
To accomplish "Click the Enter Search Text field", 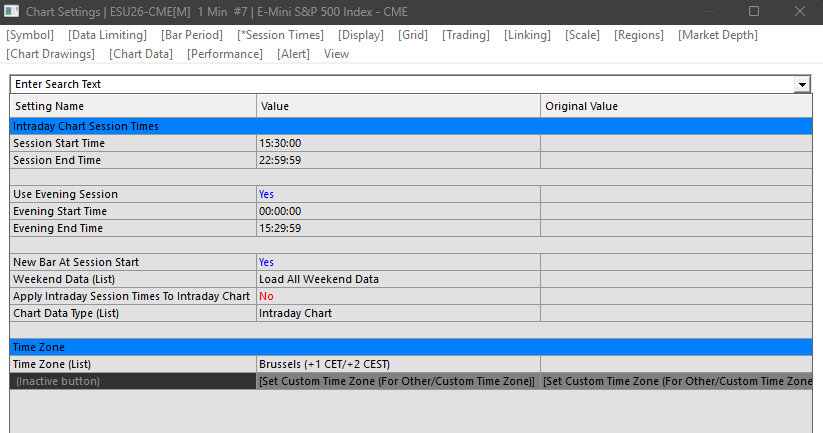I will click(402, 85).
